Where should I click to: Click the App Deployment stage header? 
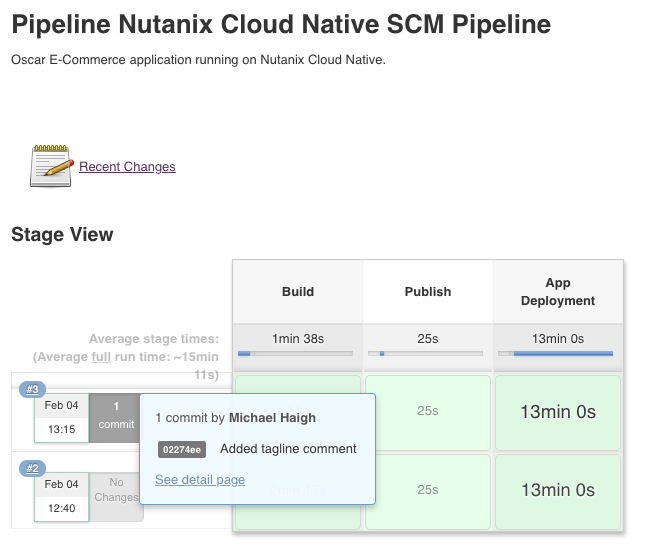558,291
